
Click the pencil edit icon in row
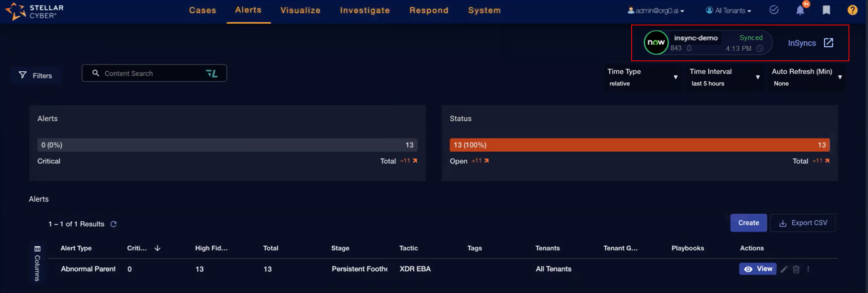coord(784,269)
